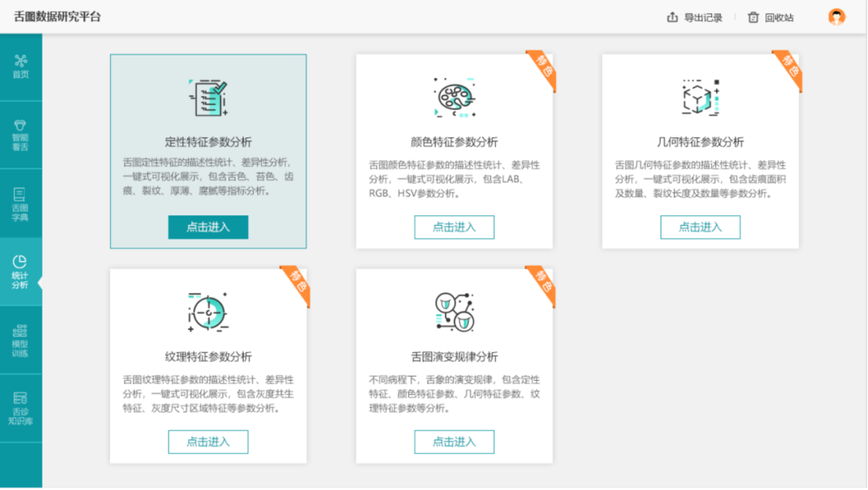This screenshot has height=490, width=868.
Task: Enter 颜色特征参数分析 via its 点击进入 button
Action: click(x=454, y=227)
